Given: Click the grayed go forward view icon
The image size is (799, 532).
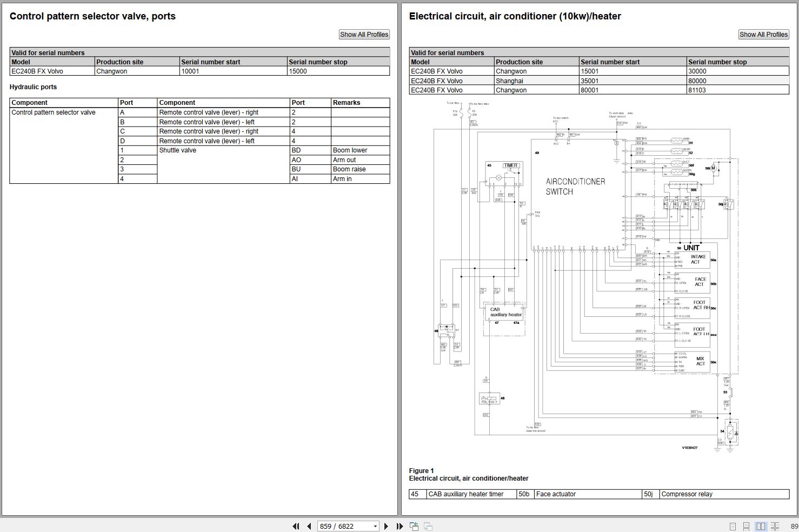Looking at the screenshot, I should [428, 526].
